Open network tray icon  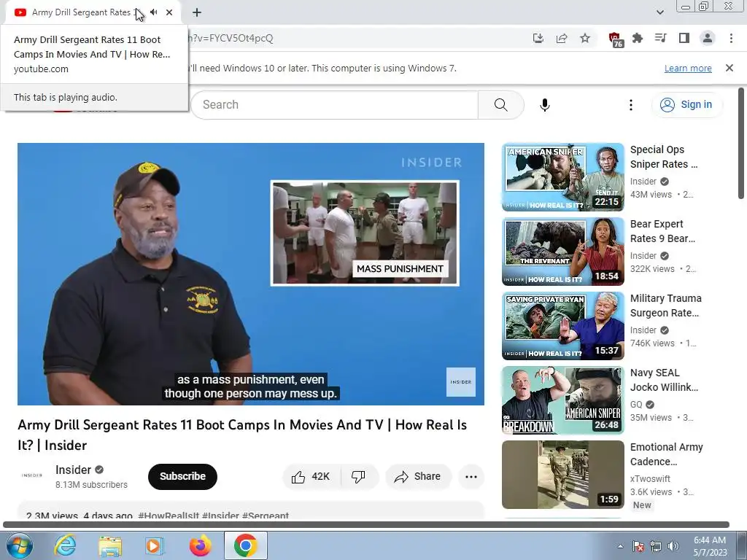(x=656, y=546)
